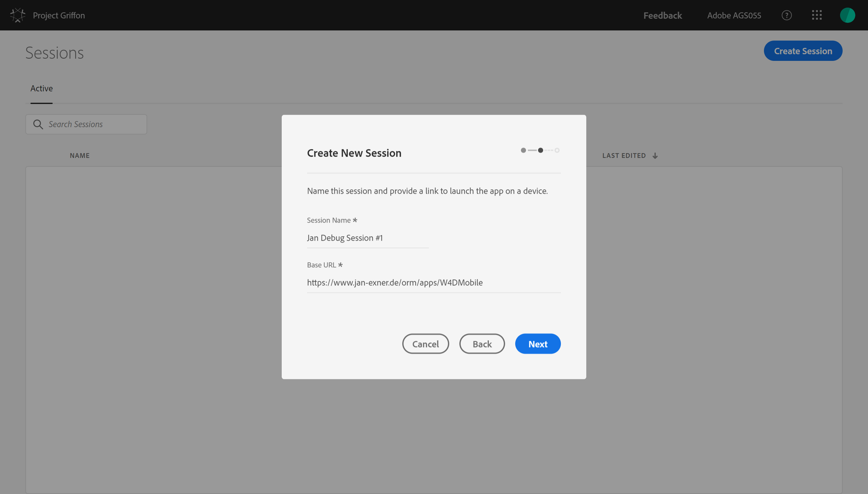
Task: Cancel the Create New Session dialog
Action: point(425,343)
